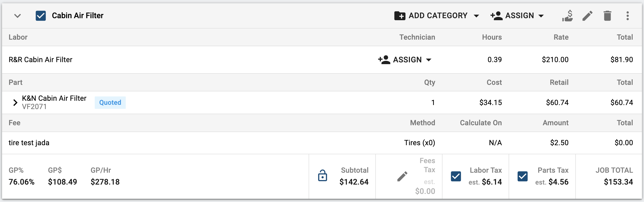This screenshot has height=202, width=644.
Task: Toggle the Parts Tax checkbox
Action: 523,176
